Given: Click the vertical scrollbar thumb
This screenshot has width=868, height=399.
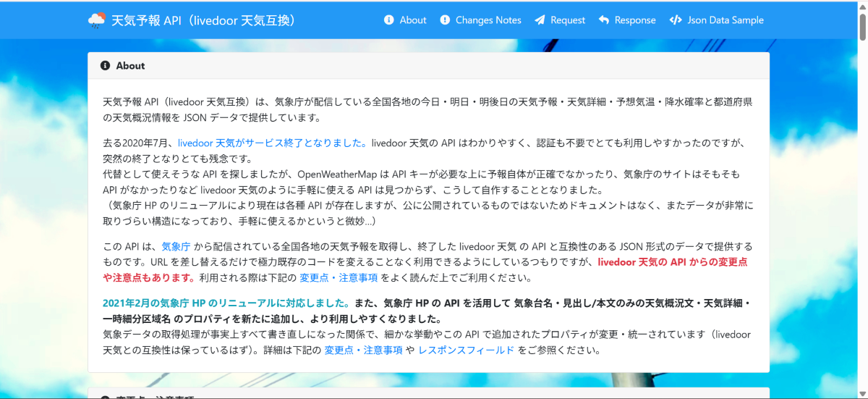Looking at the screenshot, I should (x=862, y=25).
